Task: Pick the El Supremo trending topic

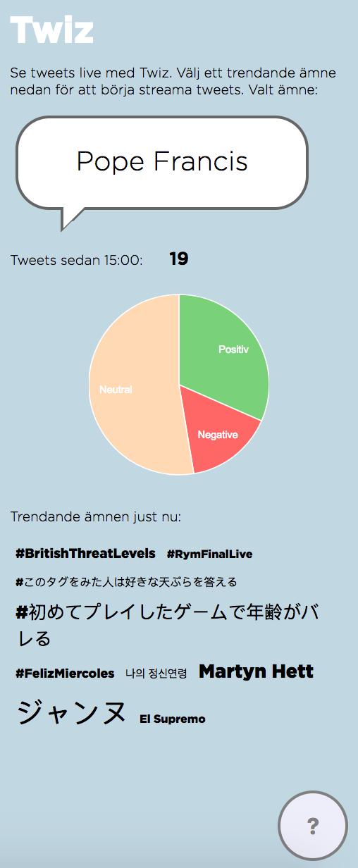Action: tap(173, 719)
